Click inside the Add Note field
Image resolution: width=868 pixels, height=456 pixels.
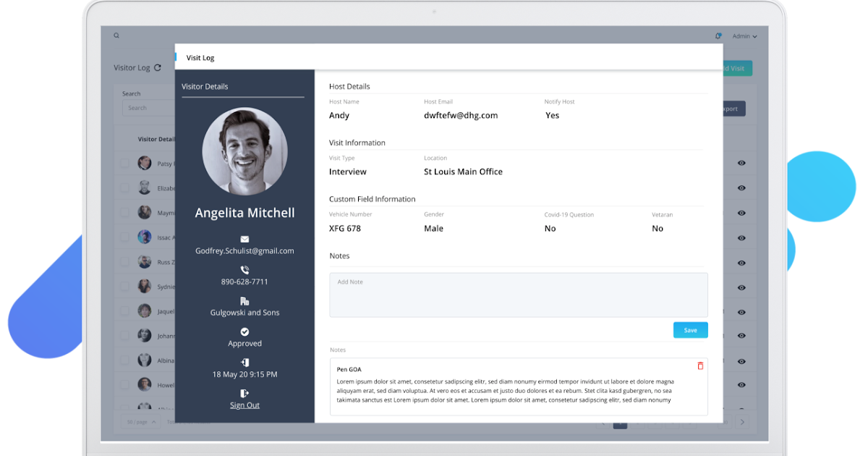click(x=518, y=295)
